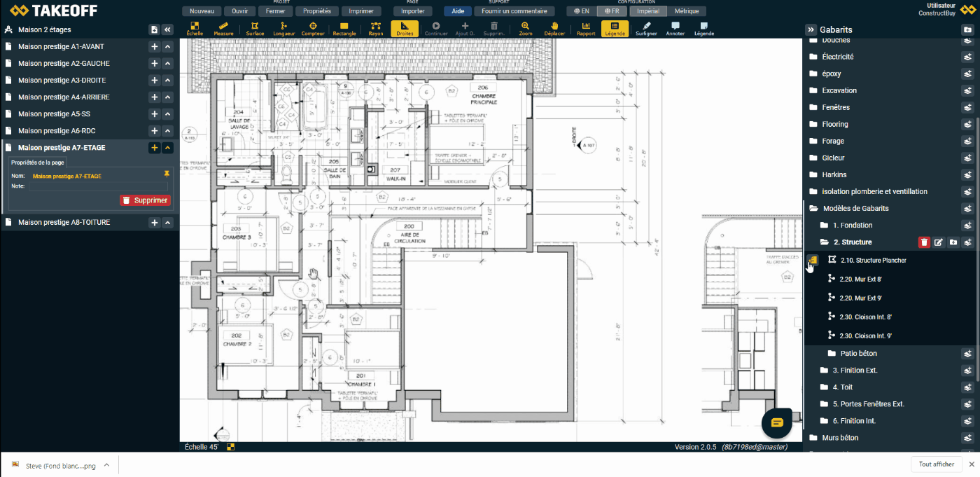The width and height of the screenshot is (980, 477).
Task: Open the Propriétés de la page tab
Action: point(38,163)
